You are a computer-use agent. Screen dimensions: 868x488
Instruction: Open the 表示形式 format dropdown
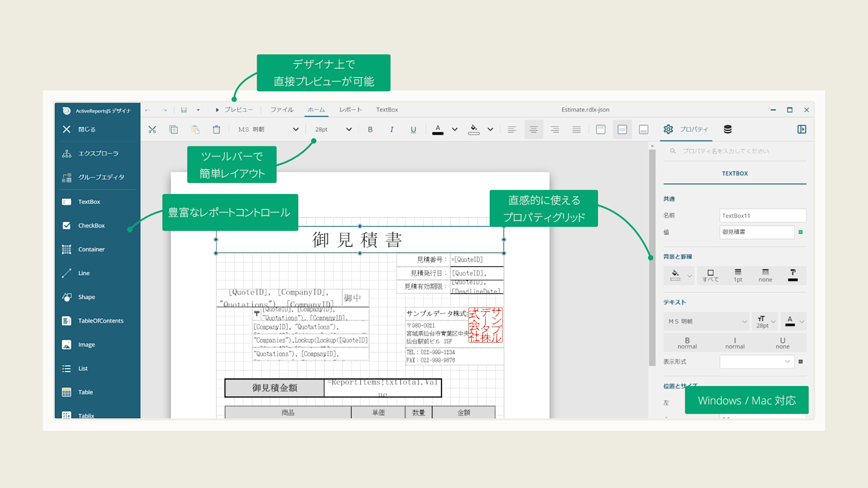coord(757,362)
